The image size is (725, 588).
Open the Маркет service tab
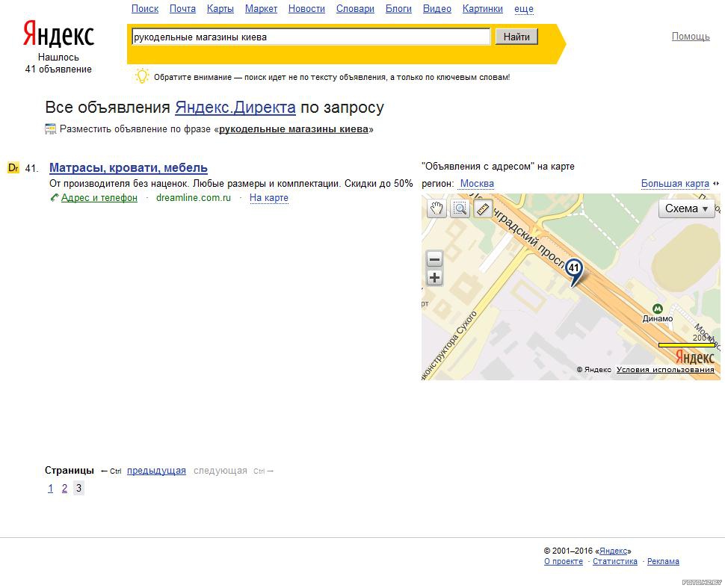click(262, 9)
